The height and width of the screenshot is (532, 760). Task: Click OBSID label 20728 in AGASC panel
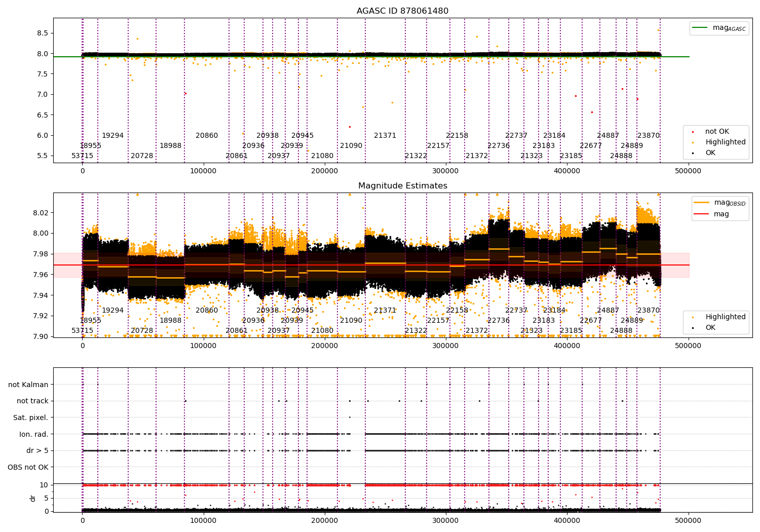(x=142, y=156)
